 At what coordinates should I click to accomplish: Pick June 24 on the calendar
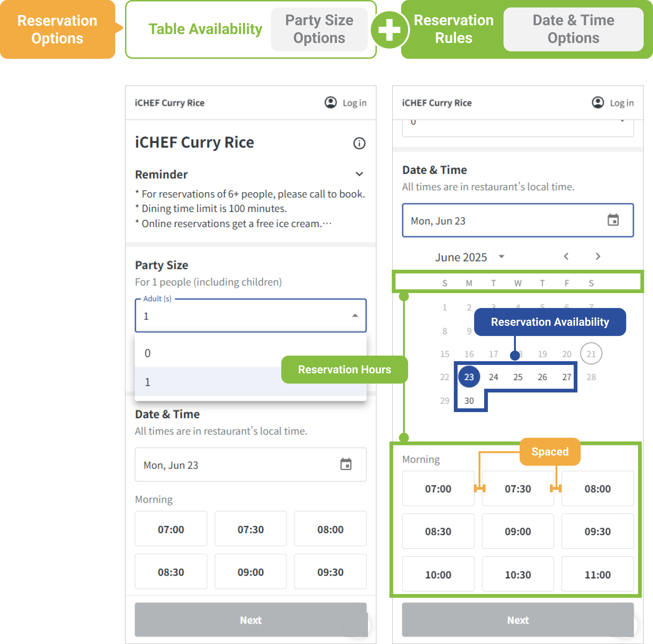(x=493, y=377)
